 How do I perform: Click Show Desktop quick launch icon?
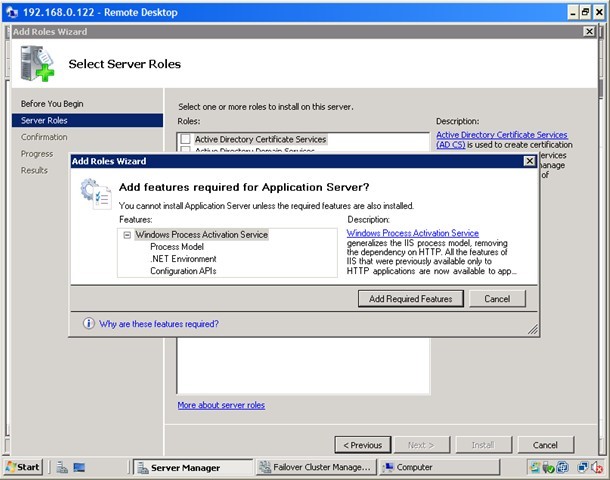[79, 467]
